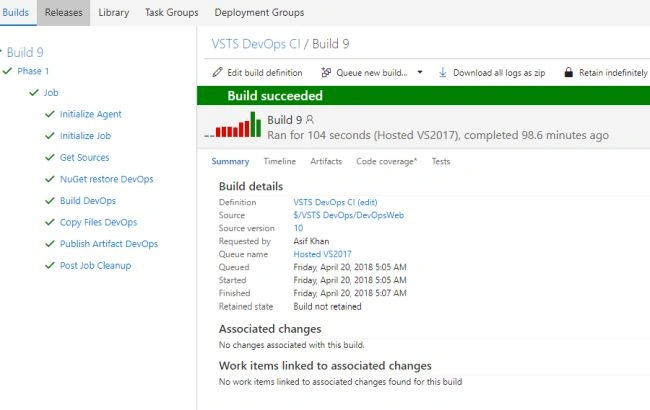
Task: Click Work items linked to associated changes heading
Action: [325, 366]
